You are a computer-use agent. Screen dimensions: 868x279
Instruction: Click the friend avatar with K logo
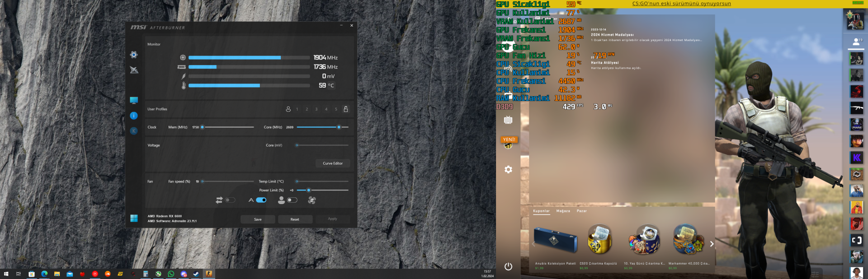[857, 158]
